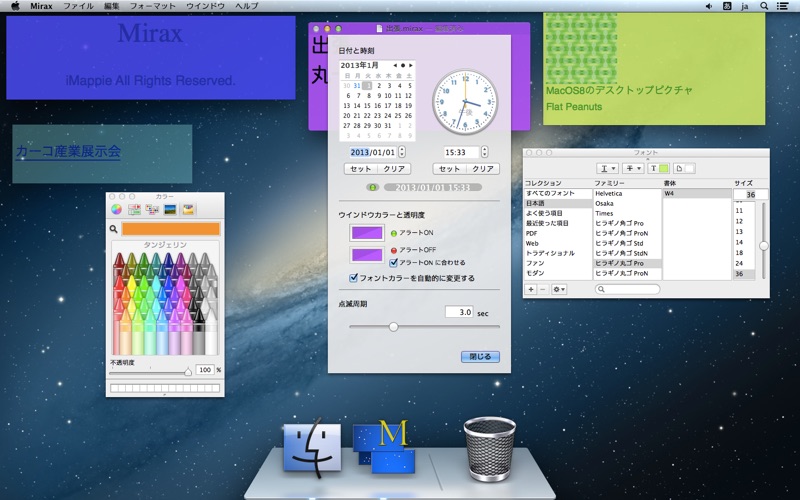Click the magnifier color picker in the カラー panel
Screen dimensions: 800x500
[x=113, y=229]
